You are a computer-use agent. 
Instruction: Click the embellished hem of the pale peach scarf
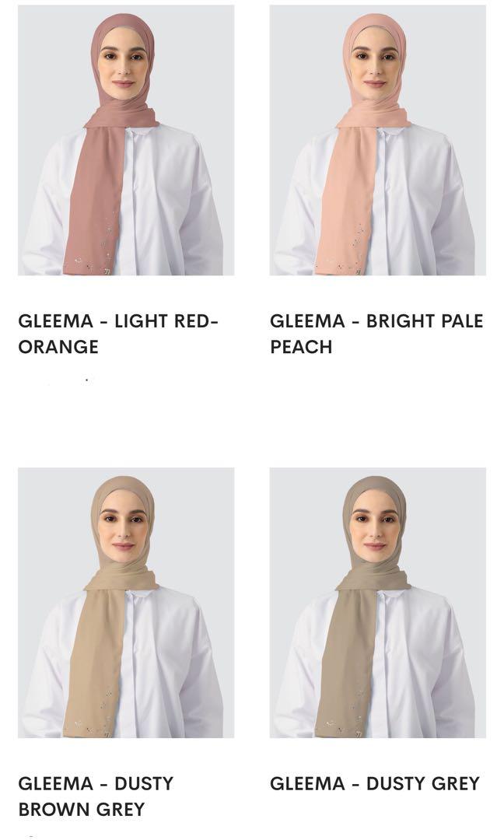344,257
